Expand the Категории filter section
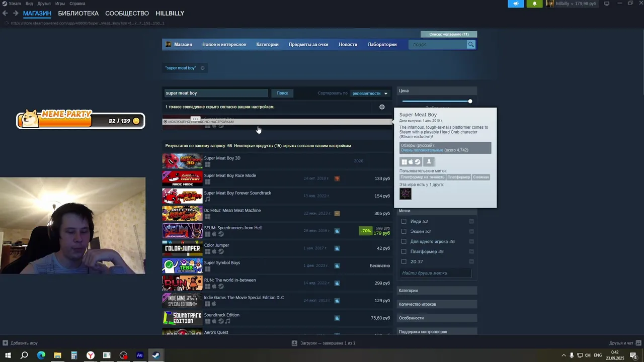Image resolution: width=644 pixels, height=362 pixels. (x=437, y=291)
